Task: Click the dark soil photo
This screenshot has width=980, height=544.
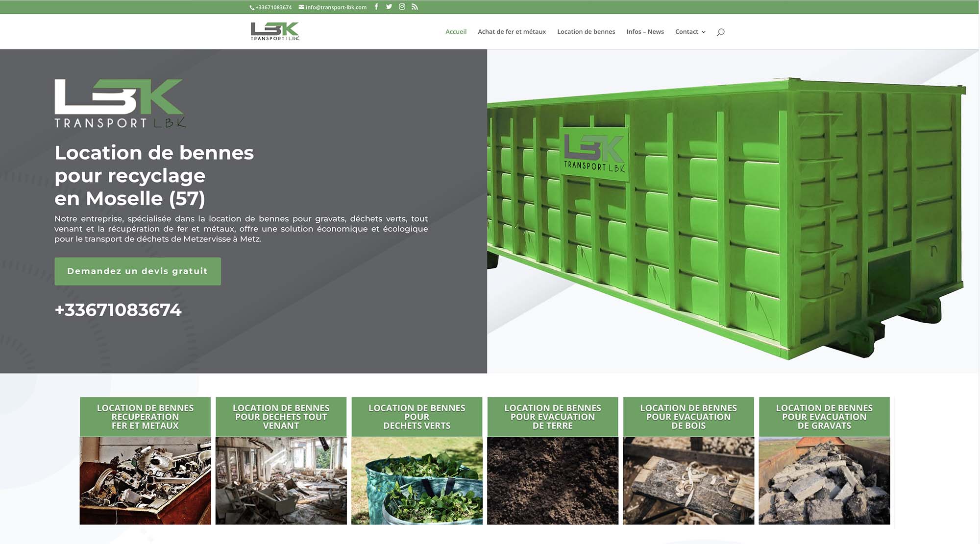Action: tap(553, 481)
